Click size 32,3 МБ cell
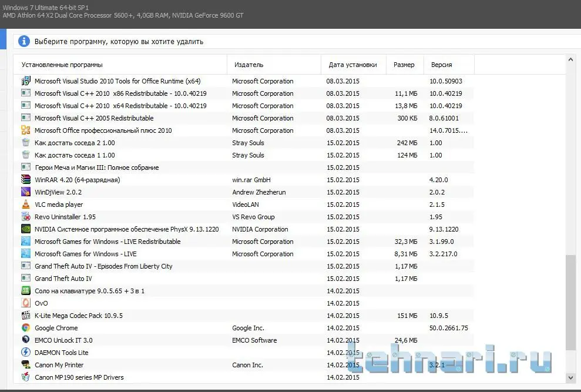The width and height of the screenshot is (581, 392). pos(406,242)
